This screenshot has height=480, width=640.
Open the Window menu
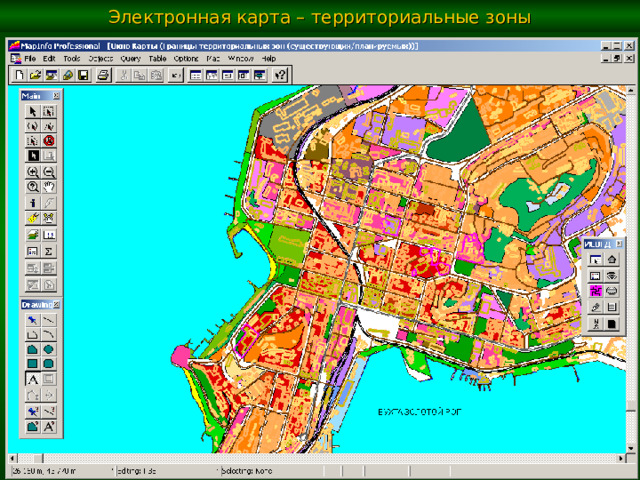tap(241, 59)
